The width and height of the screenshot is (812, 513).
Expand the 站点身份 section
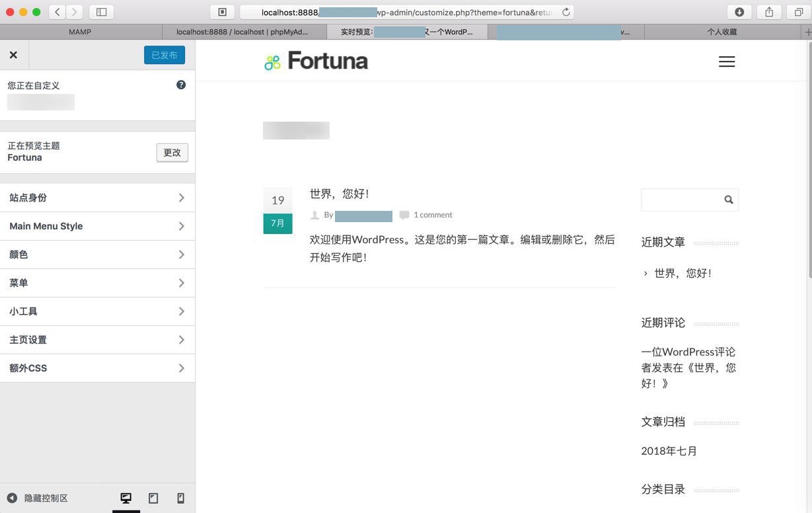97,198
